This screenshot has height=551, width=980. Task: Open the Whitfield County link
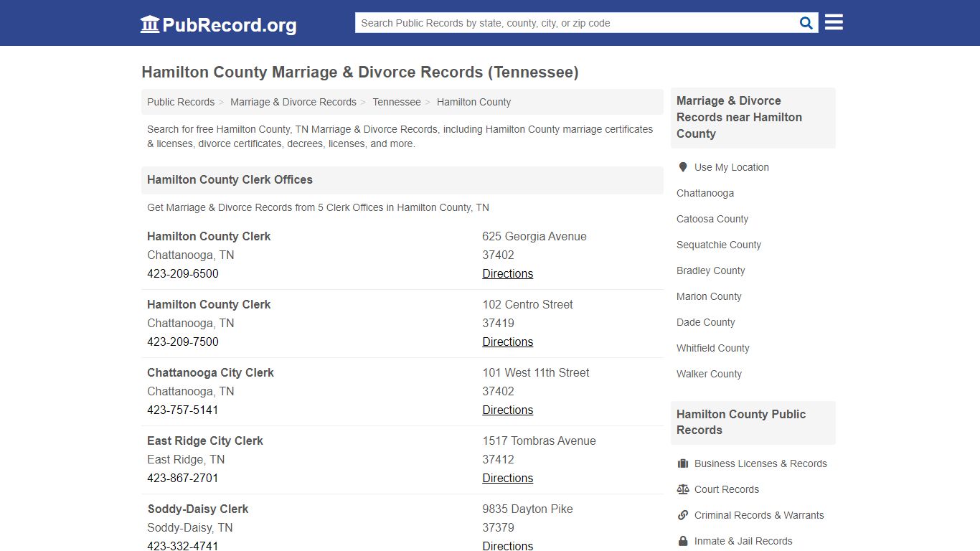pos(713,348)
